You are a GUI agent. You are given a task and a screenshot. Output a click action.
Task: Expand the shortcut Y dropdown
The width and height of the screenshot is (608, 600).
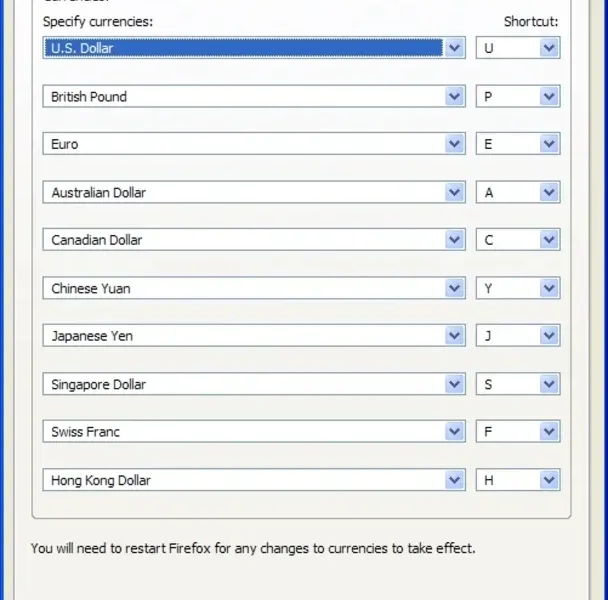pos(549,288)
